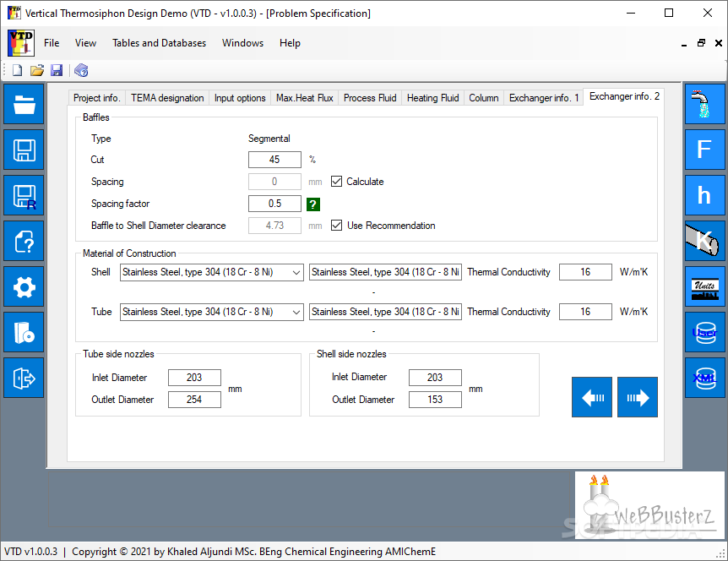Click the Shell Thermal Conductivity field

(x=585, y=272)
